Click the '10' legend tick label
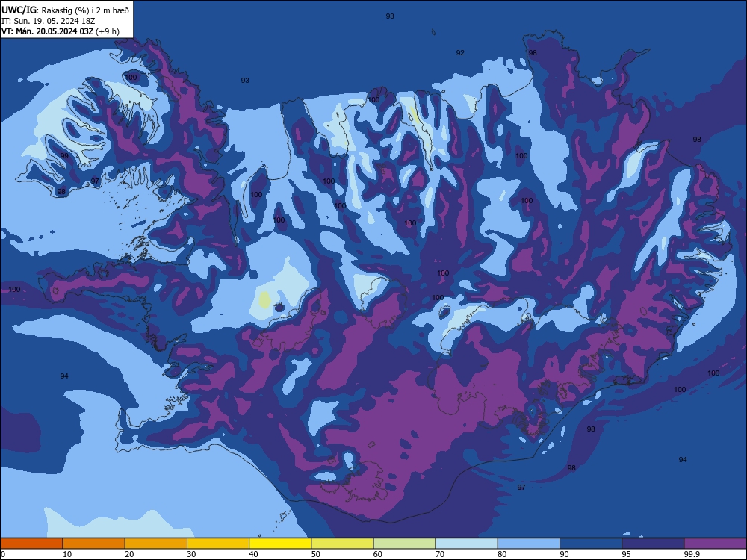 tap(67, 554)
